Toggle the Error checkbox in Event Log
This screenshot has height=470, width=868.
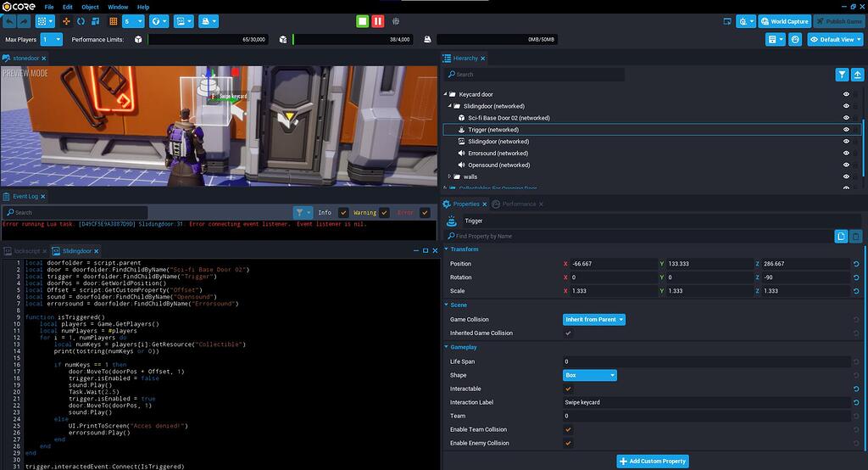425,213
